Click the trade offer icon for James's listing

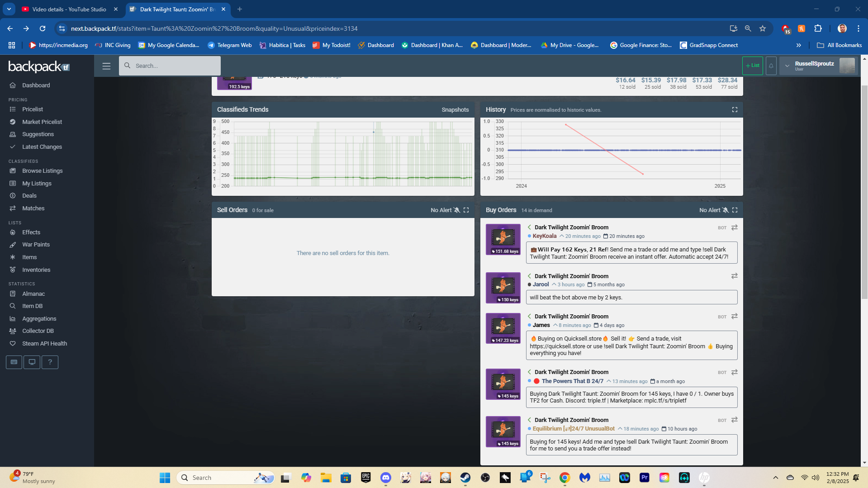click(735, 317)
